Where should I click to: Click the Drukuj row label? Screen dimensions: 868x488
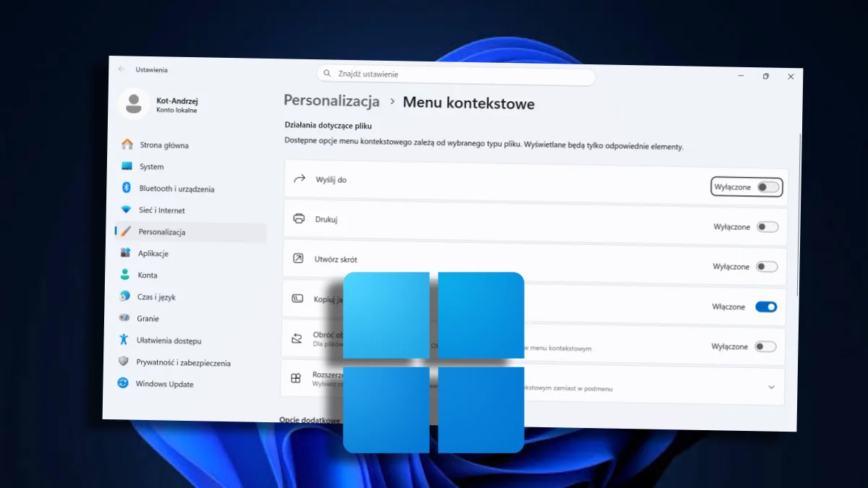326,219
